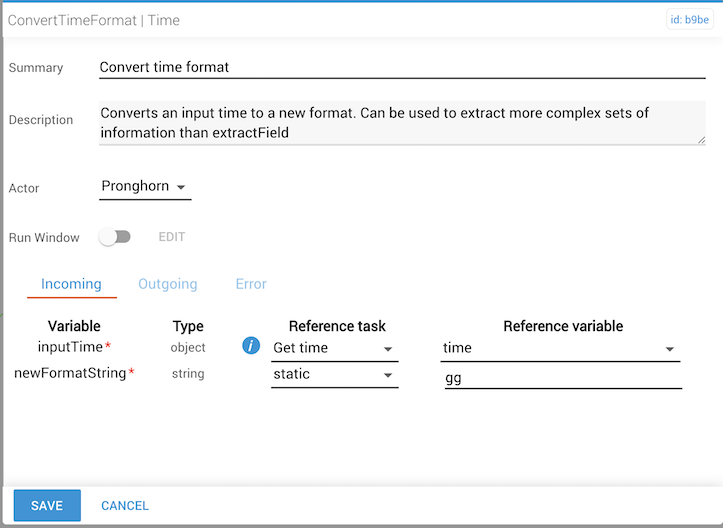
Task: Click the info icon beside inputTime
Action: coord(252,347)
